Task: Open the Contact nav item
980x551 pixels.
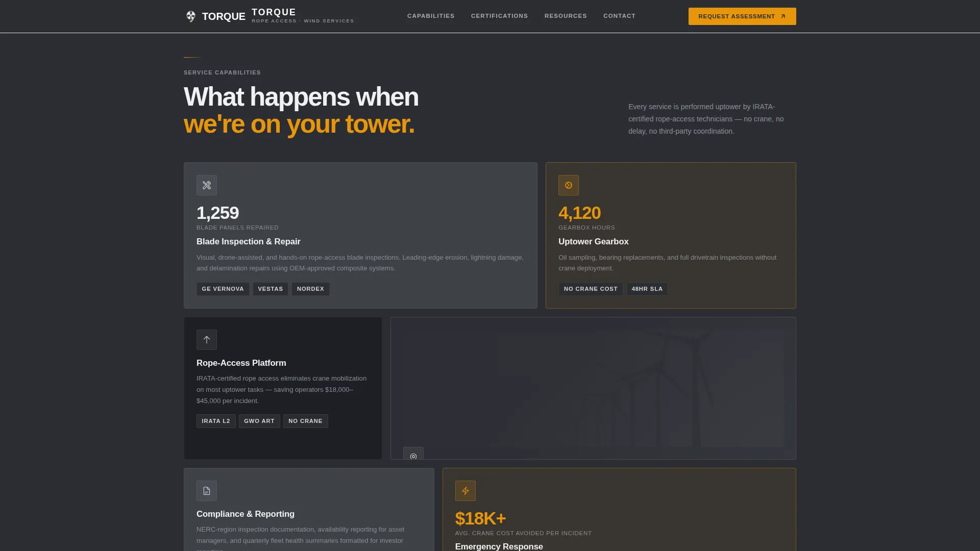Action: (619, 16)
